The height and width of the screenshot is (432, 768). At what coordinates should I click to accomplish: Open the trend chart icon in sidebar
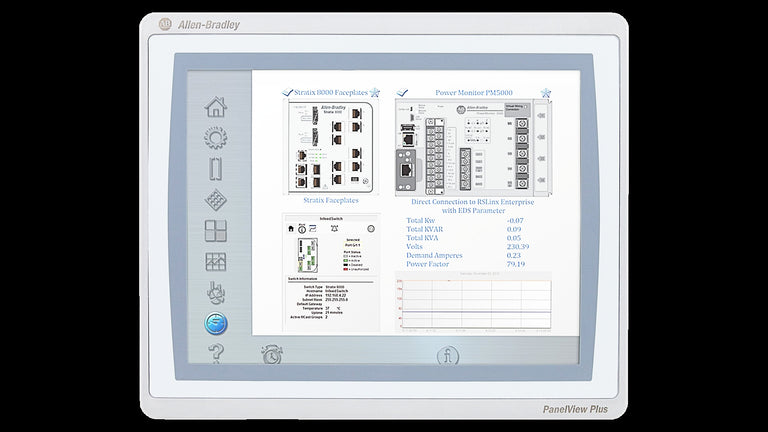[x=216, y=262]
